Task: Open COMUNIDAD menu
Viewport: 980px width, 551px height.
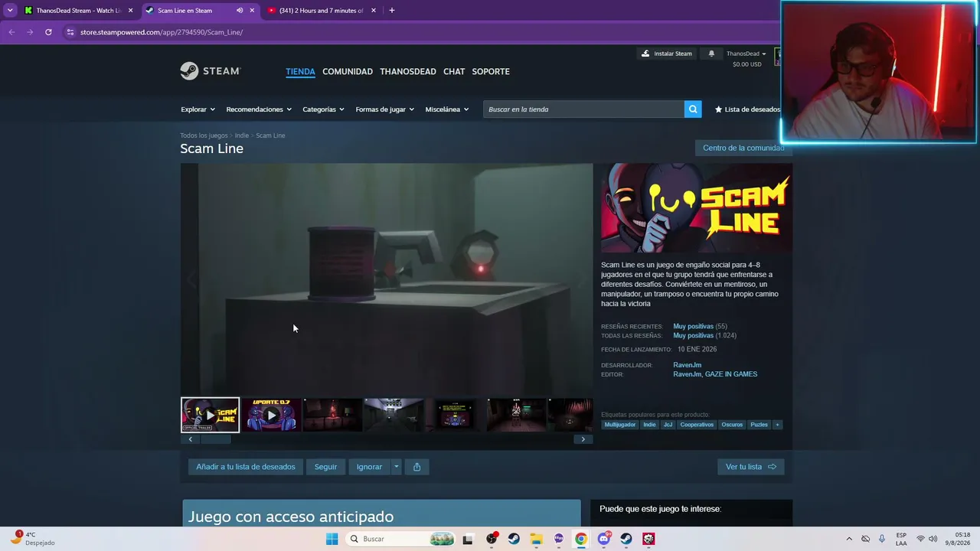Action: (x=348, y=71)
